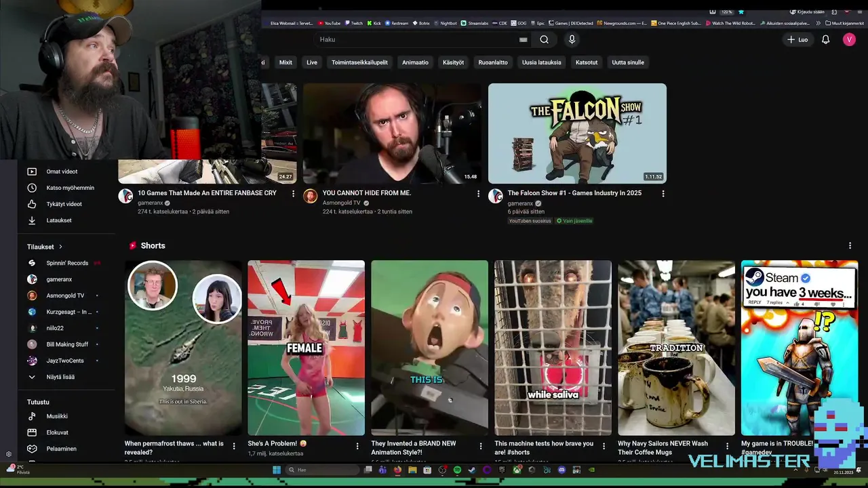This screenshot has height=488, width=868.
Task: Open Asmongold TV channel avatar under video
Action: (311, 196)
